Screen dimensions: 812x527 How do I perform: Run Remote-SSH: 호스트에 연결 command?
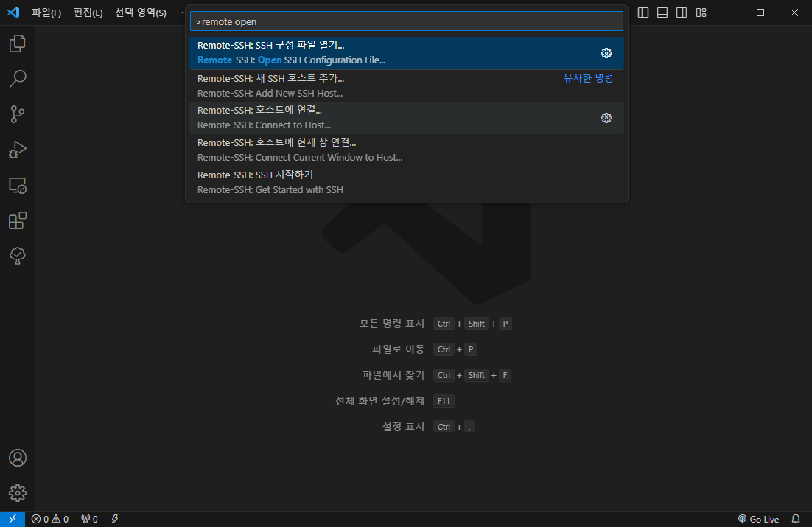[x=407, y=118]
